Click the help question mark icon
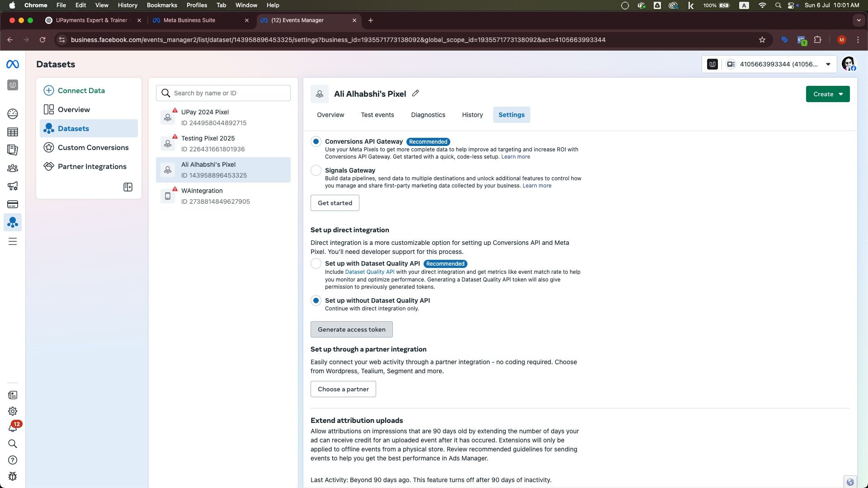This screenshot has height=488, width=868. [x=13, y=460]
